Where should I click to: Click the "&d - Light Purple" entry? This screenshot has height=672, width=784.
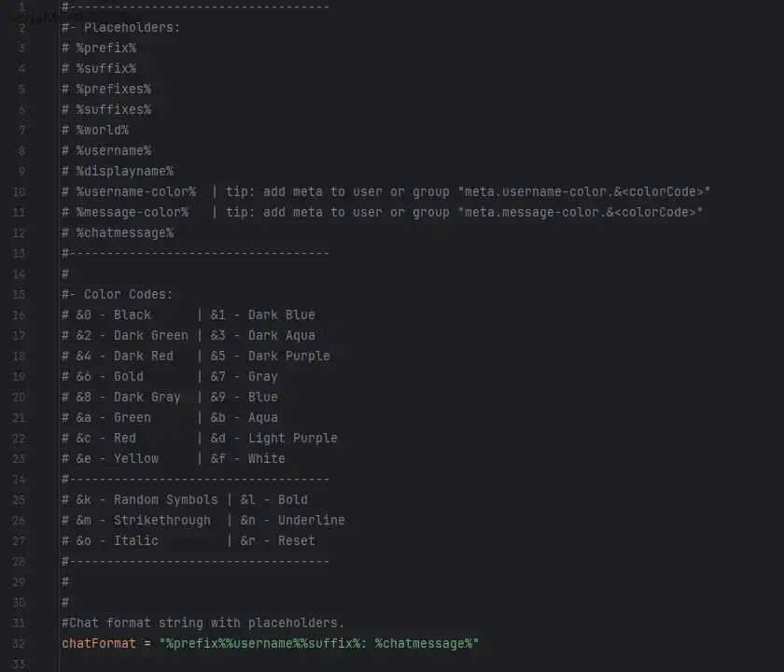point(273,438)
